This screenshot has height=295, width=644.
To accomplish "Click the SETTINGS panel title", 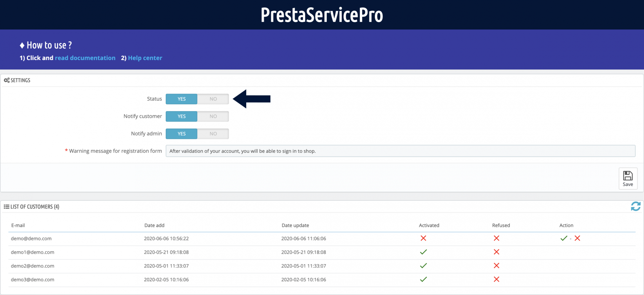I will coord(20,80).
